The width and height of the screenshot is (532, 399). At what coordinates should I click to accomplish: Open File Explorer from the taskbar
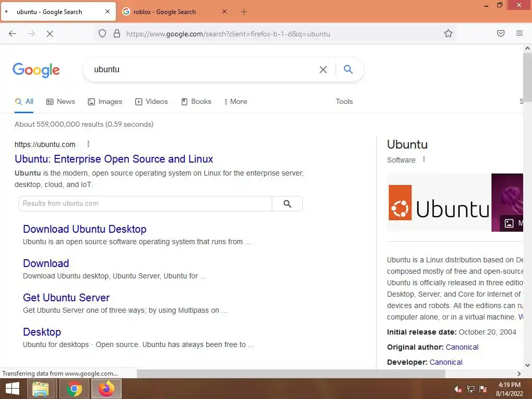point(41,389)
